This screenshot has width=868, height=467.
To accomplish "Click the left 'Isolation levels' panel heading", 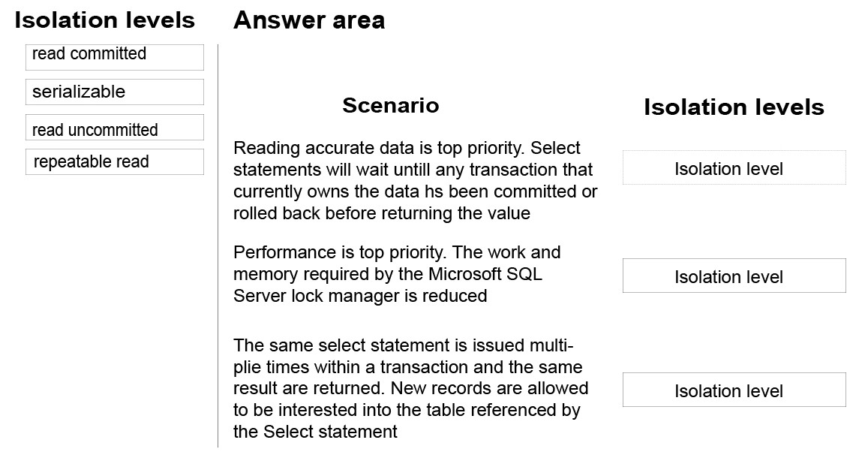I will pyautogui.click(x=104, y=20).
